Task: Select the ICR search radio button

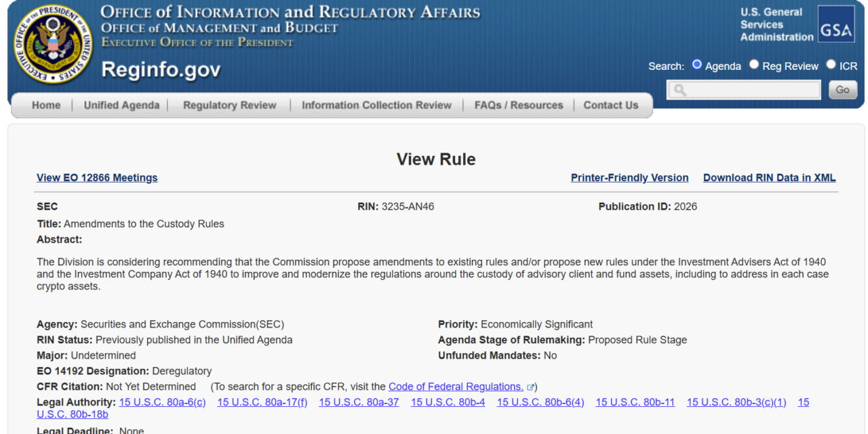Action: click(x=831, y=65)
